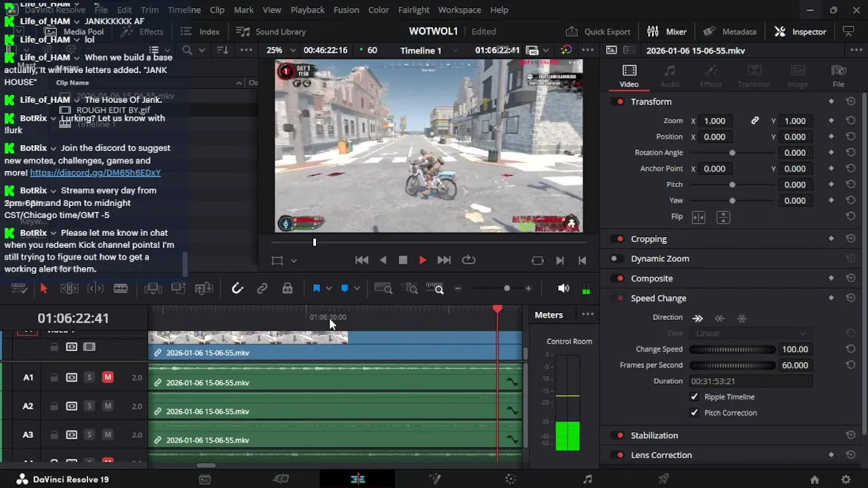Select the Inspector Video tab
The width and height of the screenshot is (868, 488).
click(x=629, y=76)
